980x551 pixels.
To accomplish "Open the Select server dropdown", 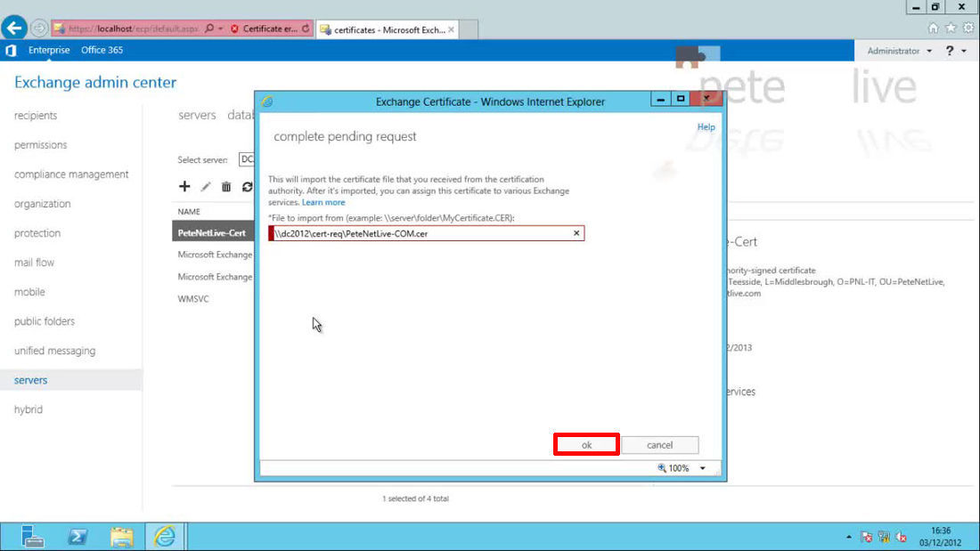I will (x=247, y=159).
